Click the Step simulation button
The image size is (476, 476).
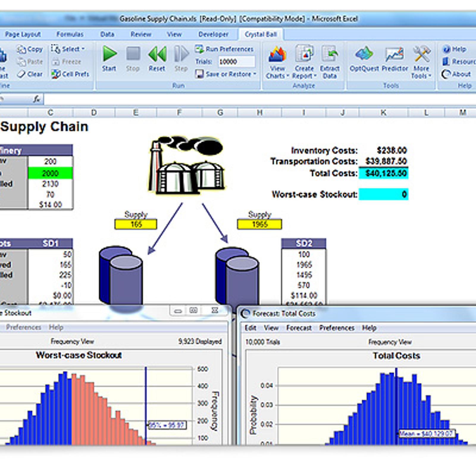pyautogui.click(x=181, y=59)
